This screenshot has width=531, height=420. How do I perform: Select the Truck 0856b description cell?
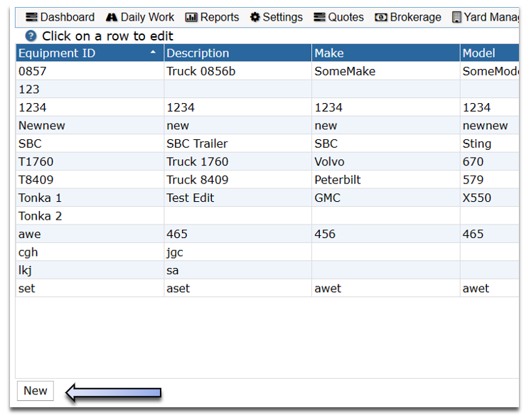pyautogui.click(x=237, y=71)
